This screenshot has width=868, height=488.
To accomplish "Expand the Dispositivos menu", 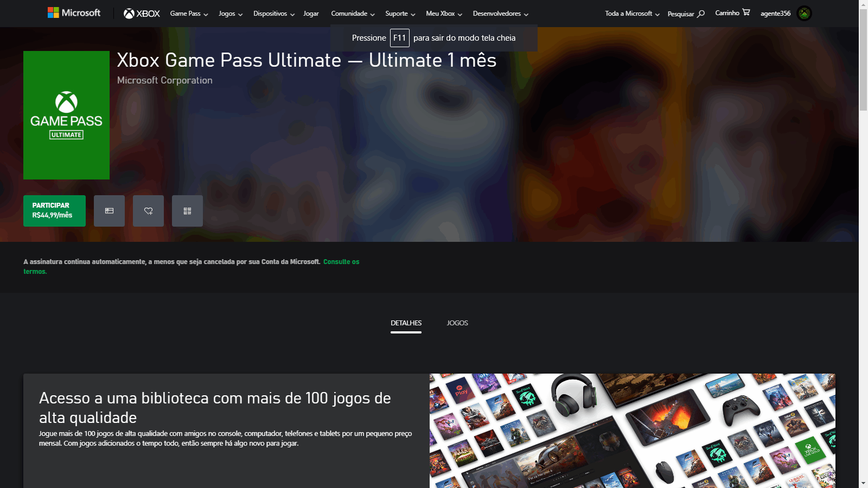I will point(274,14).
